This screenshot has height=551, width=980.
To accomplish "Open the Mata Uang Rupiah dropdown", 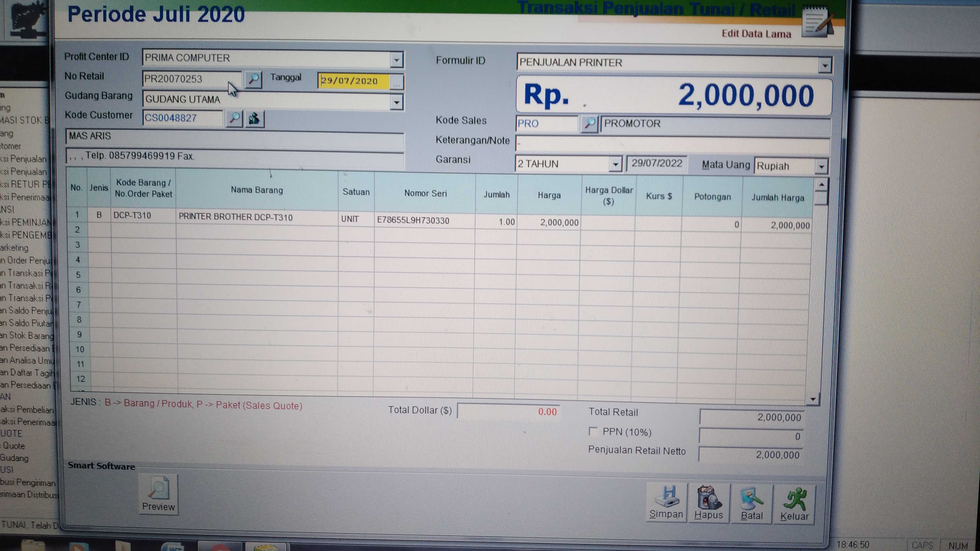I will pyautogui.click(x=821, y=166).
